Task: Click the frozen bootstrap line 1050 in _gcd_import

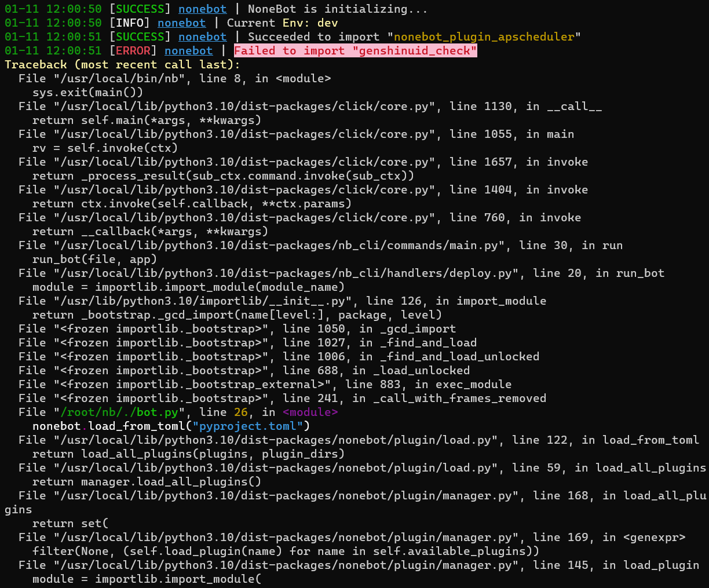Action: [237, 328]
